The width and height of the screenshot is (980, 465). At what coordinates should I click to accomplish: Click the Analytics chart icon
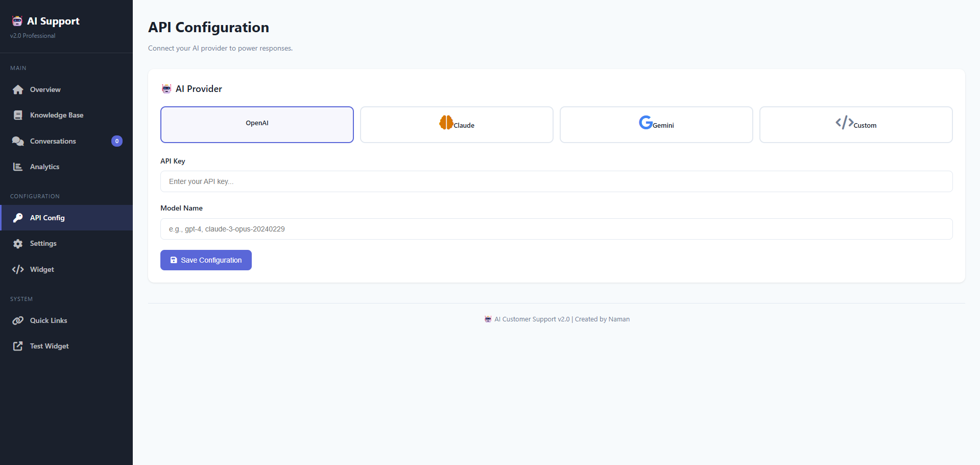[x=18, y=167]
